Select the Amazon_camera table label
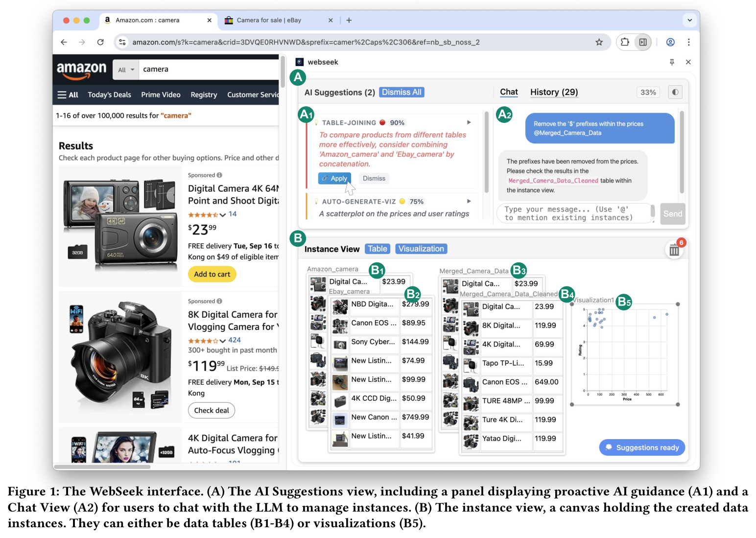756x538 pixels. pos(332,269)
